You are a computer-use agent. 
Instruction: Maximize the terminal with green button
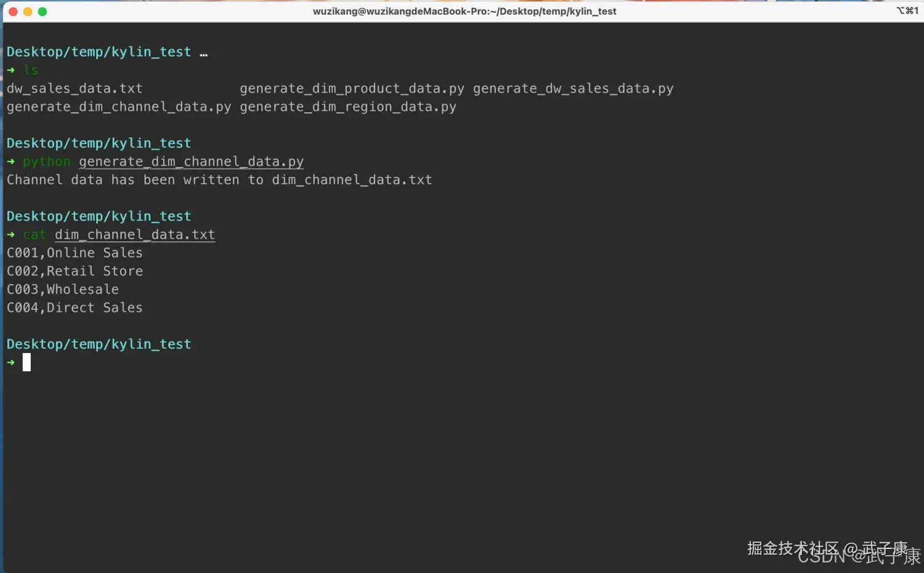pyautogui.click(x=43, y=12)
